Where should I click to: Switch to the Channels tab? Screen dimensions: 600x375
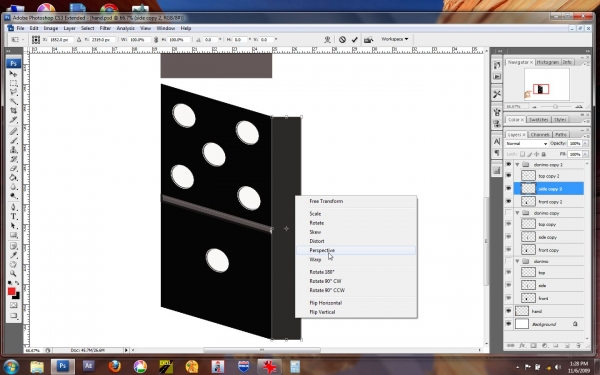tap(540, 134)
